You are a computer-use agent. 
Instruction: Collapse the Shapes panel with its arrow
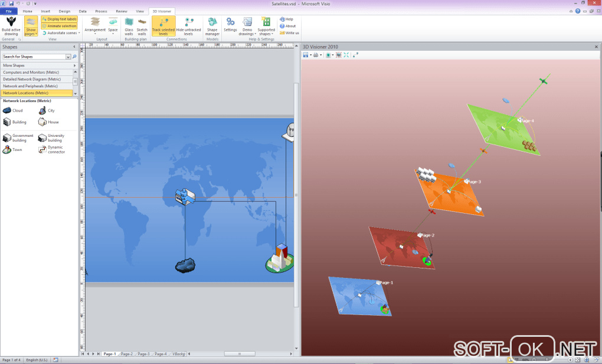pyautogui.click(x=74, y=47)
